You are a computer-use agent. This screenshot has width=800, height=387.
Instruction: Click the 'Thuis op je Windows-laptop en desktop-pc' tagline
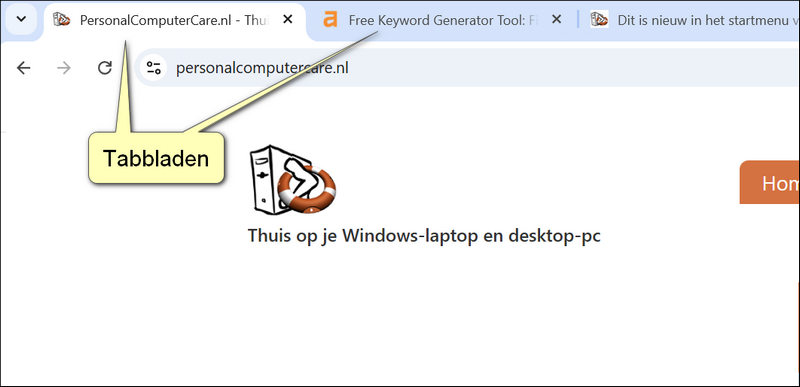coord(424,236)
